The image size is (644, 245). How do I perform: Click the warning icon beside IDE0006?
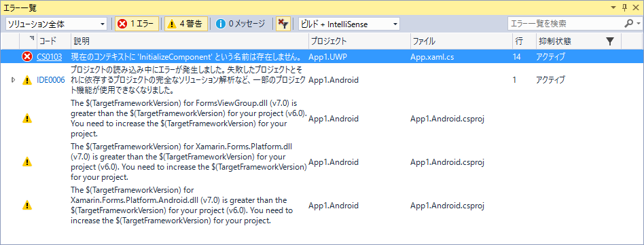click(27, 80)
